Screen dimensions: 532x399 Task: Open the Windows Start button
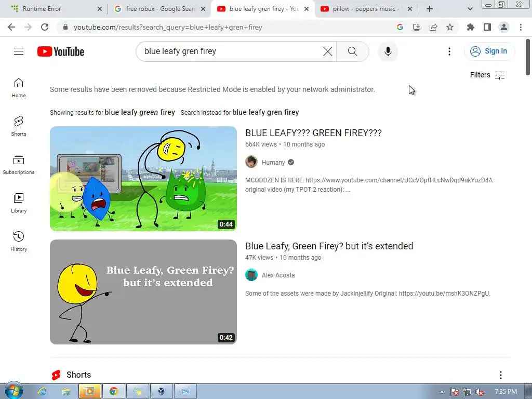(x=14, y=391)
